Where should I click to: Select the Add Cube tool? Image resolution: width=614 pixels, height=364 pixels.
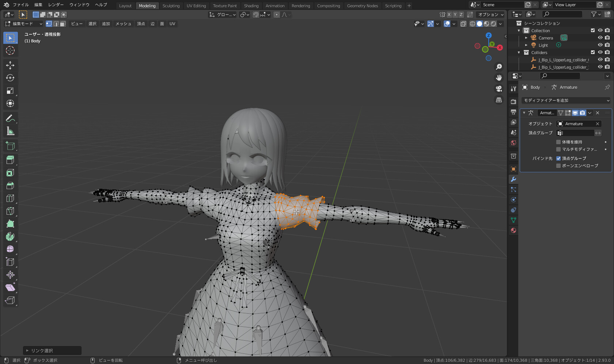click(10, 146)
